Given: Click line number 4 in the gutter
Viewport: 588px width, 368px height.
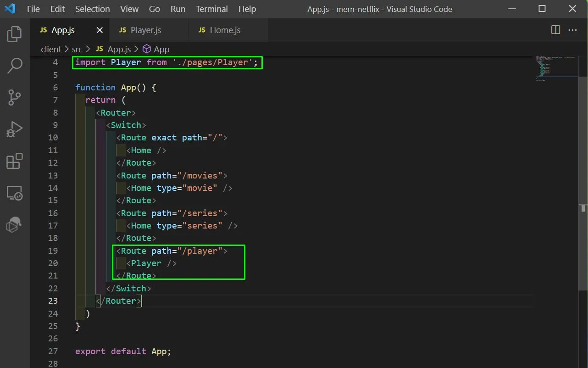Looking at the screenshot, I should tap(55, 62).
